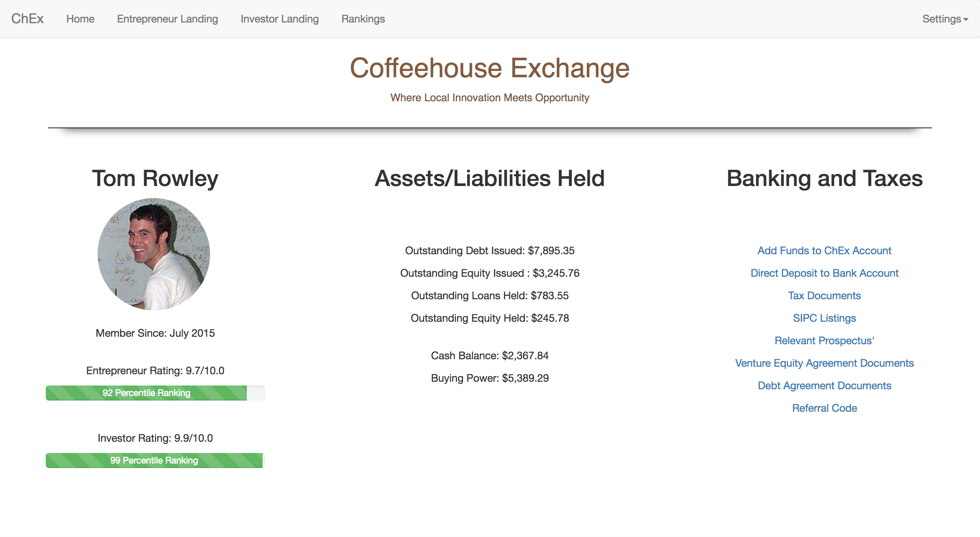Open the Tax Documents link
The width and height of the screenshot is (980, 537).
pos(824,295)
